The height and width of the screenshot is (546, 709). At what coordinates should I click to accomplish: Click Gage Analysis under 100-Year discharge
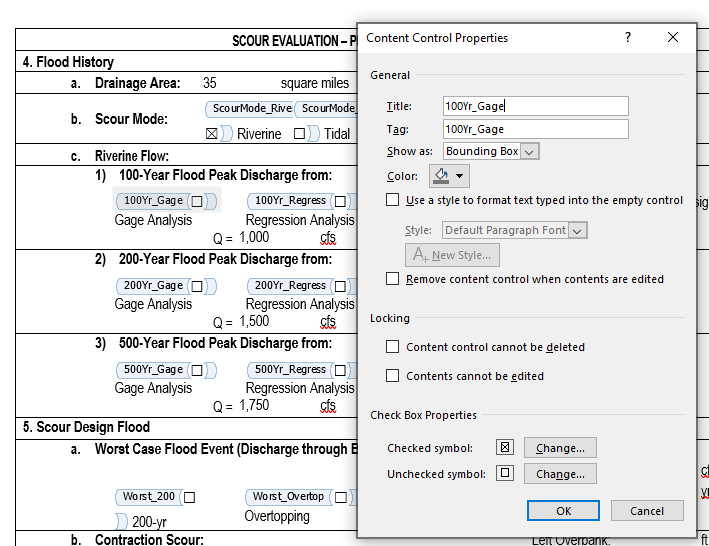[153, 220]
